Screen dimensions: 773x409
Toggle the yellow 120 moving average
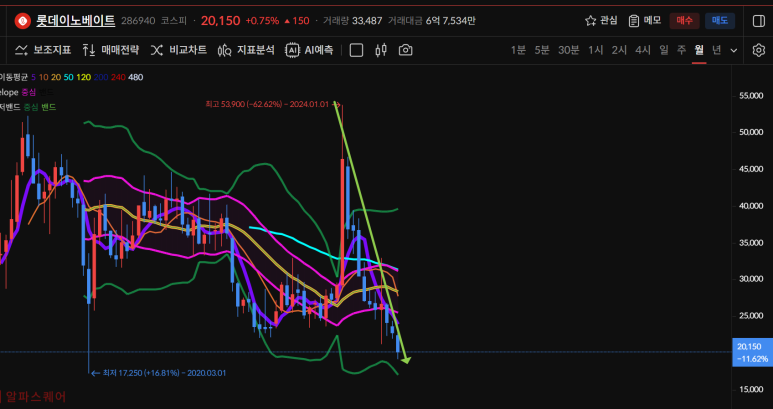84,77
